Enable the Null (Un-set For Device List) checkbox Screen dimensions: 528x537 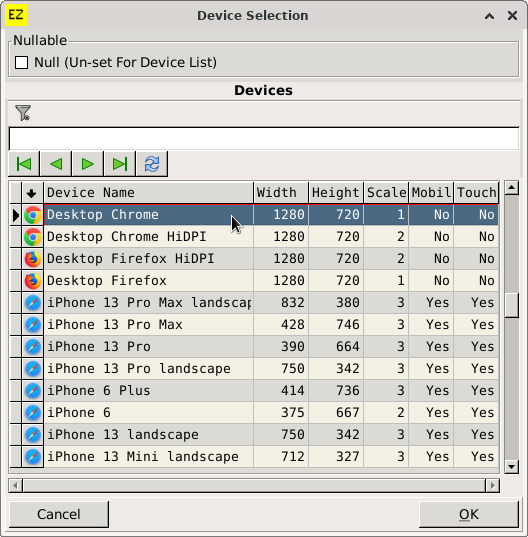[22, 63]
